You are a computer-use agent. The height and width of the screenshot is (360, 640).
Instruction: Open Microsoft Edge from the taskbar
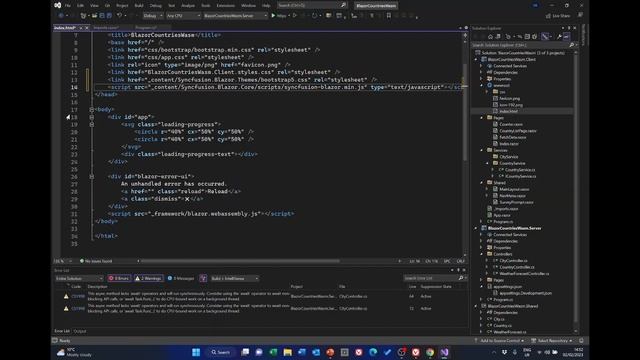click(x=373, y=352)
